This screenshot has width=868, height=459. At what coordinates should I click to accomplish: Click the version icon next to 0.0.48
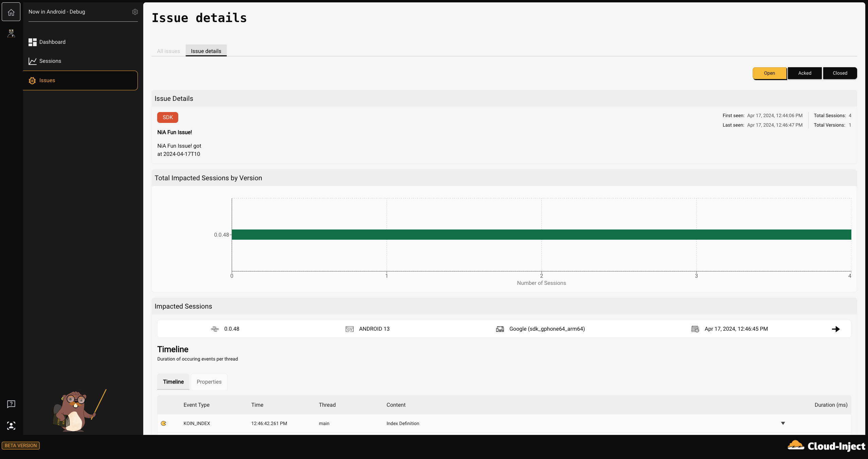pyautogui.click(x=215, y=329)
